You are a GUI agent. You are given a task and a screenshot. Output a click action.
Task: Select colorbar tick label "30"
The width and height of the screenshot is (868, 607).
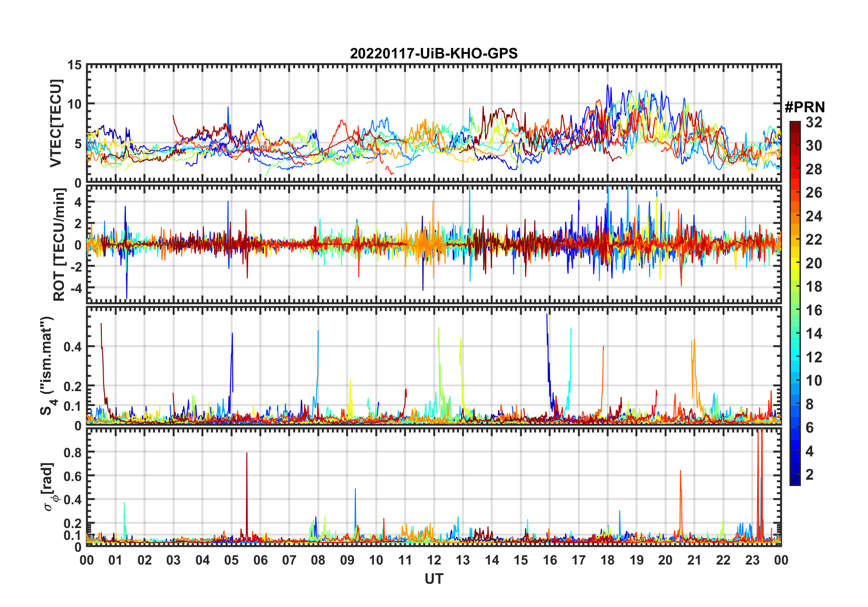[x=814, y=146]
